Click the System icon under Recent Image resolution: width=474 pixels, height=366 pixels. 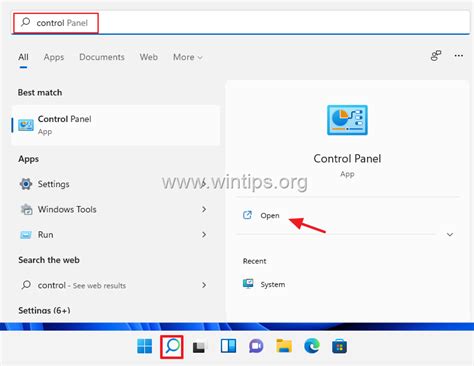(x=248, y=284)
